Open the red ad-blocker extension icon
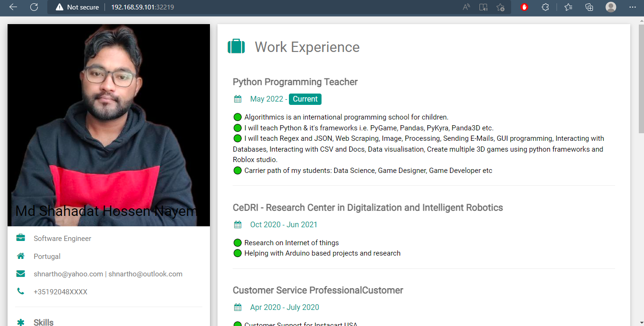644x326 pixels. pyautogui.click(x=524, y=7)
